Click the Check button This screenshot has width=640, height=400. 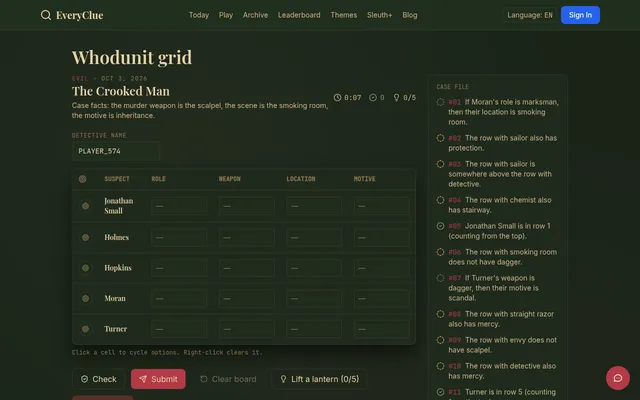99,379
